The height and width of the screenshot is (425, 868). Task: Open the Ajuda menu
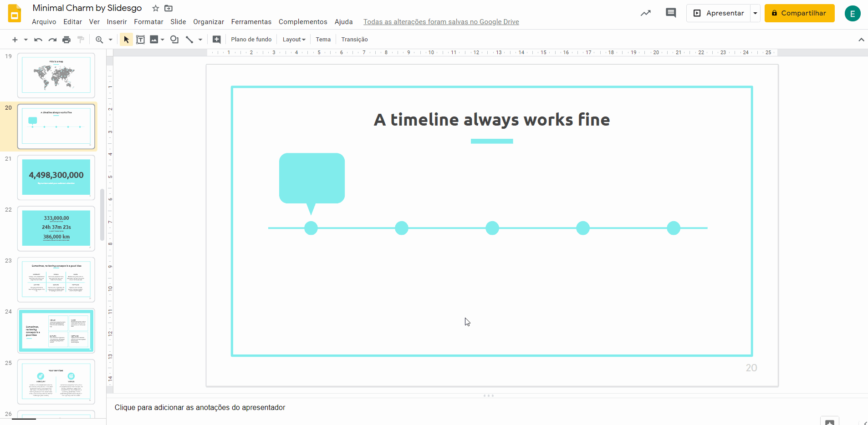(x=344, y=22)
